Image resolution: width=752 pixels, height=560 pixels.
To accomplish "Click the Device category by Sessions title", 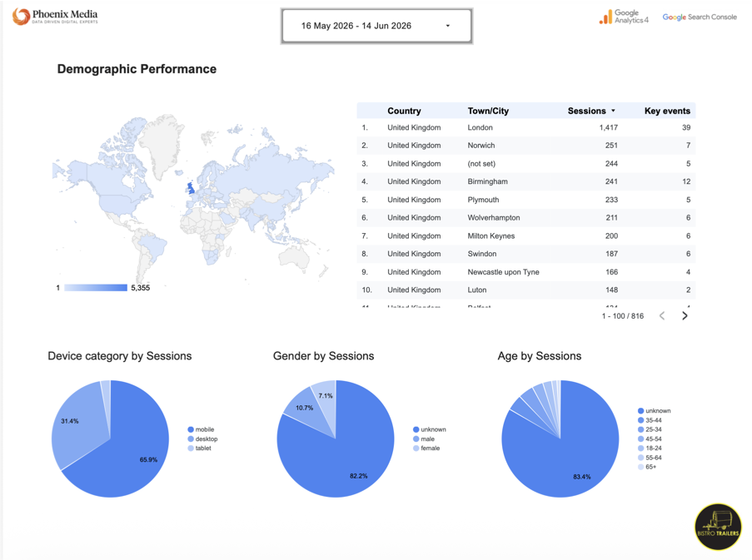I will [x=119, y=356].
